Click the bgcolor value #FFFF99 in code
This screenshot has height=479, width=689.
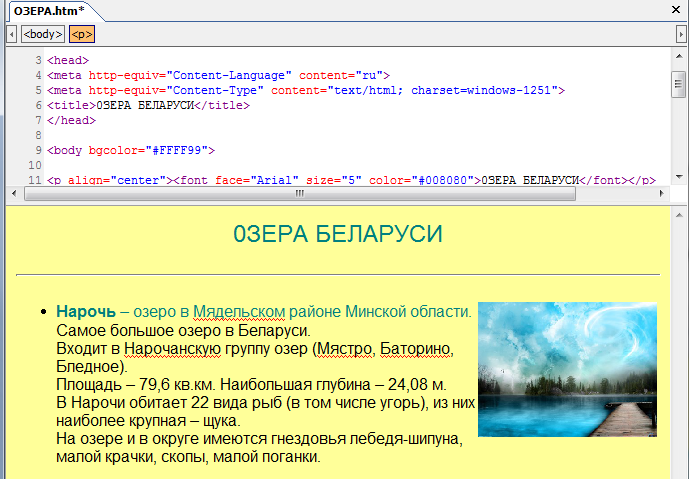[x=178, y=150]
